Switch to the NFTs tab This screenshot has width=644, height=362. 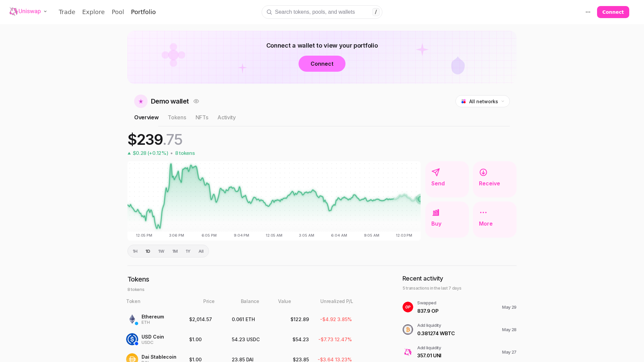coord(202,117)
